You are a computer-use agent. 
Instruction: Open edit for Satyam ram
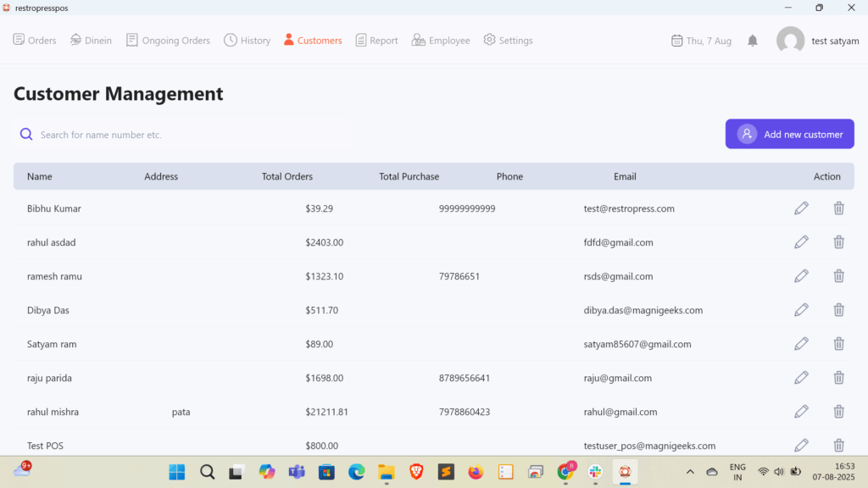point(801,344)
